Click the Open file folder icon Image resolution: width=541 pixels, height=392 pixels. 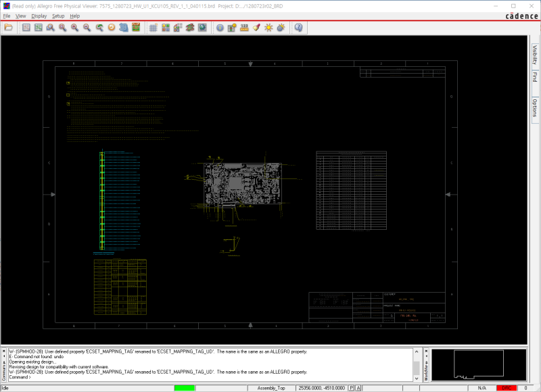[x=9, y=28]
